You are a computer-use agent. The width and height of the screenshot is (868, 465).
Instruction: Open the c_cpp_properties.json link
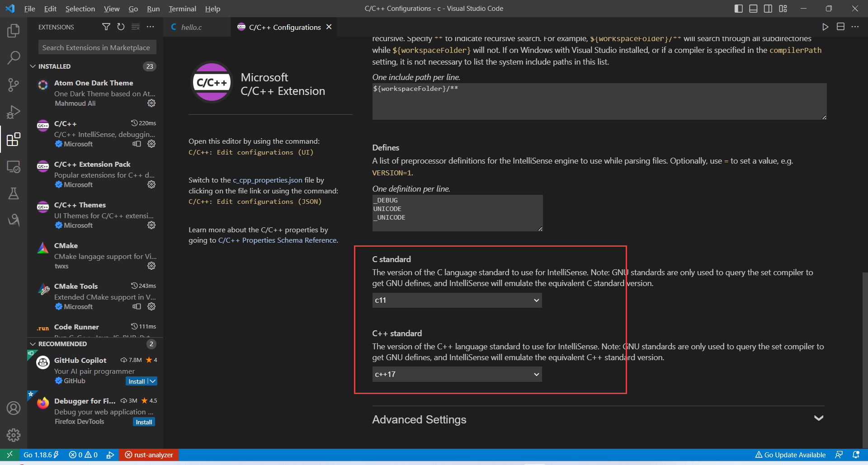click(268, 180)
